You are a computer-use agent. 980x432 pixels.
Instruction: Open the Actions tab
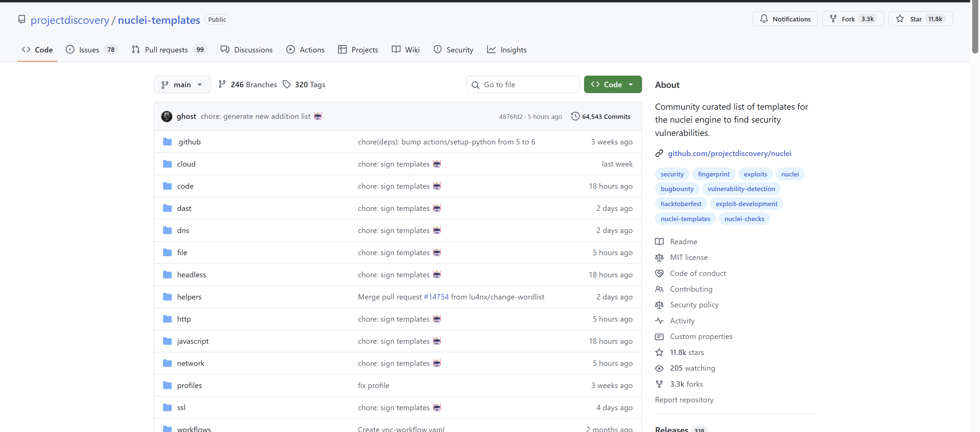tap(305, 50)
